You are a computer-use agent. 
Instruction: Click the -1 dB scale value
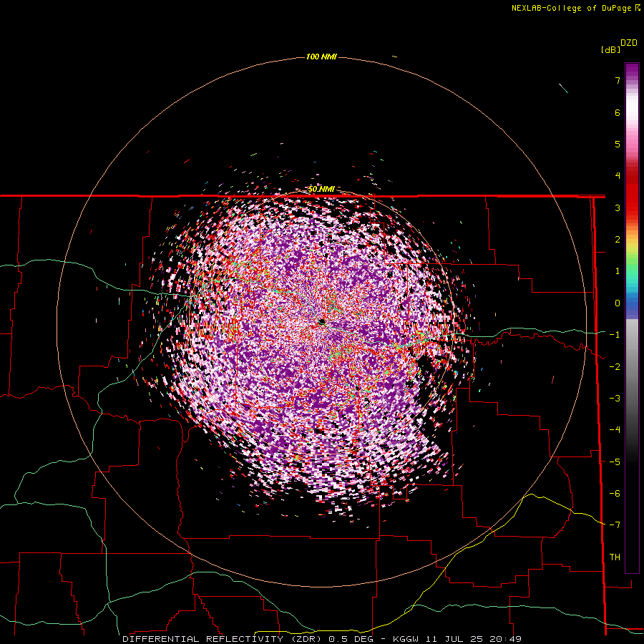(615, 335)
